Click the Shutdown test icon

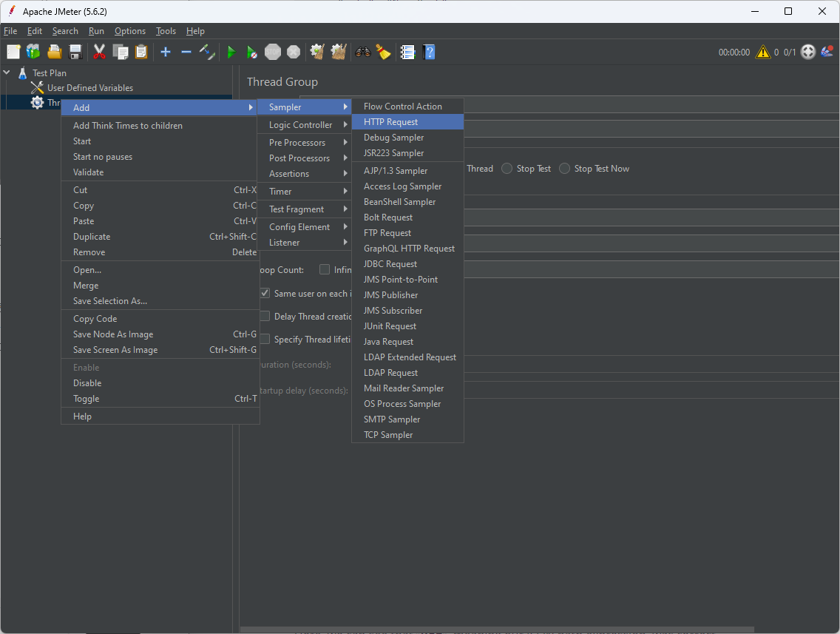point(294,52)
